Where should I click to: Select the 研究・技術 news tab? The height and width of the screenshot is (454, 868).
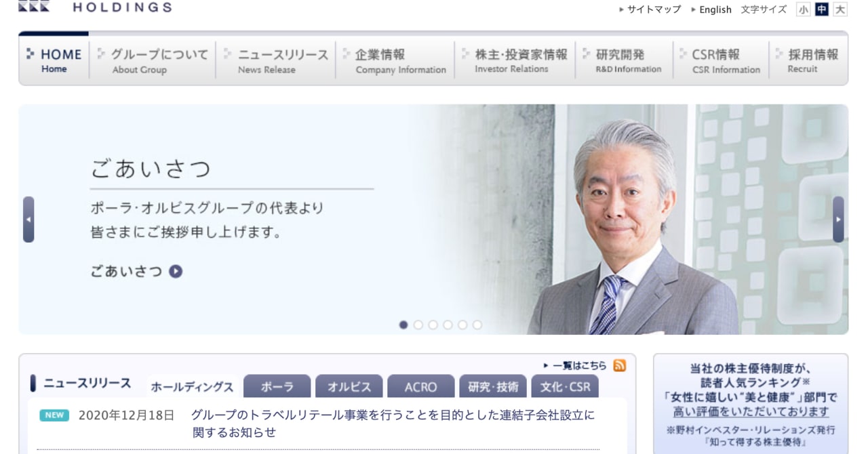coord(492,387)
